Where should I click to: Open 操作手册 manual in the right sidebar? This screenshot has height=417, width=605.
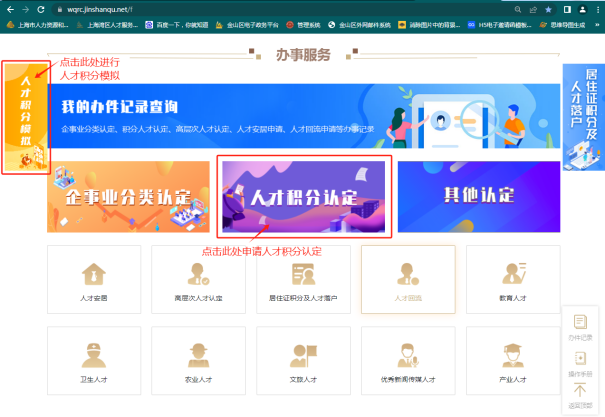tap(581, 362)
